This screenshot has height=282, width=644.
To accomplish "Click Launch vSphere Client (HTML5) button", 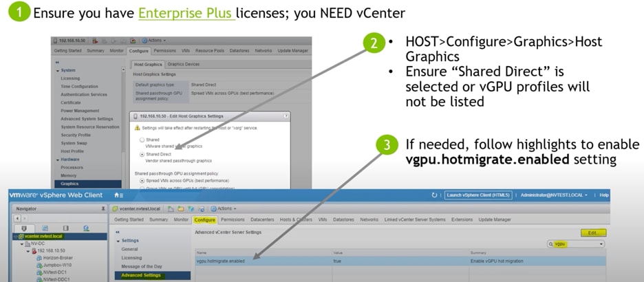I will coord(478,195).
